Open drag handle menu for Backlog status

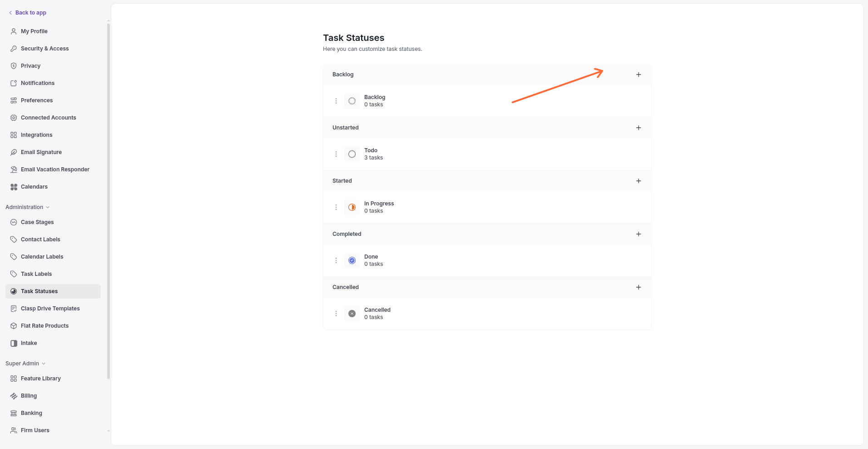point(336,101)
